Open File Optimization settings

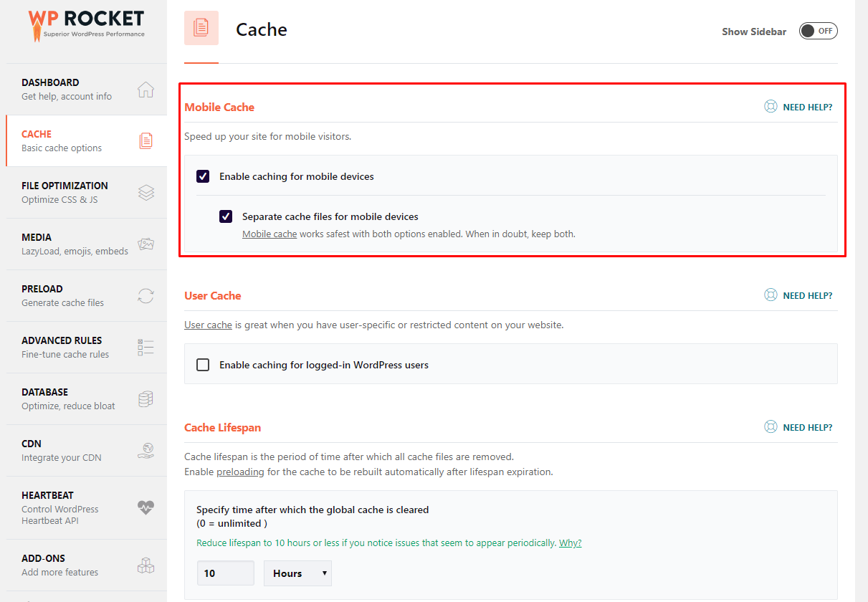[x=86, y=193]
